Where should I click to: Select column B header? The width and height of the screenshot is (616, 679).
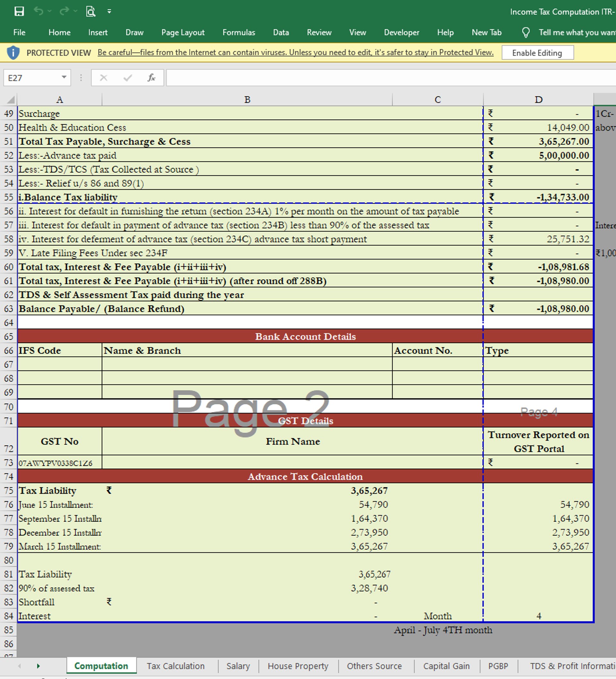point(247,100)
